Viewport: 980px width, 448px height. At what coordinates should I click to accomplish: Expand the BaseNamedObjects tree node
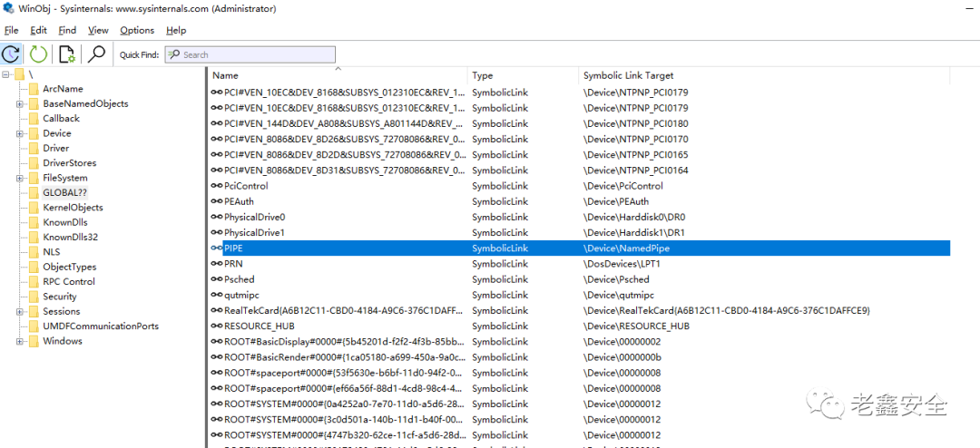pyautogui.click(x=21, y=103)
